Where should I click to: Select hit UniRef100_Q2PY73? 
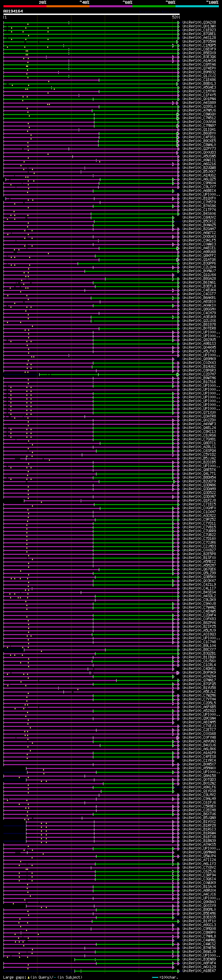click(x=199, y=149)
